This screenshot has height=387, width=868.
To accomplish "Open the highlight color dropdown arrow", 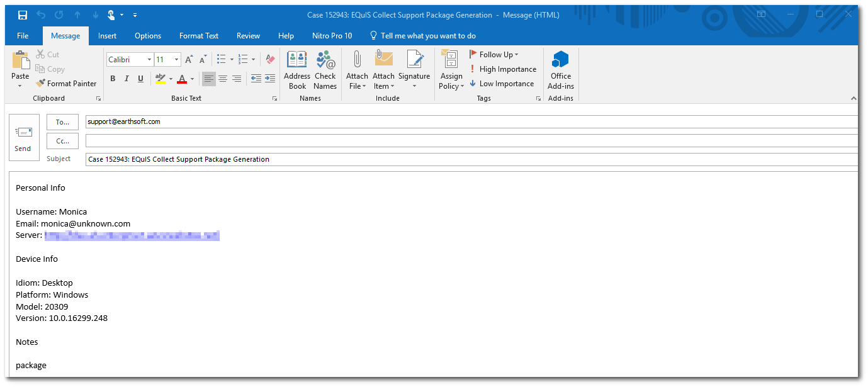I will click(x=171, y=79).
